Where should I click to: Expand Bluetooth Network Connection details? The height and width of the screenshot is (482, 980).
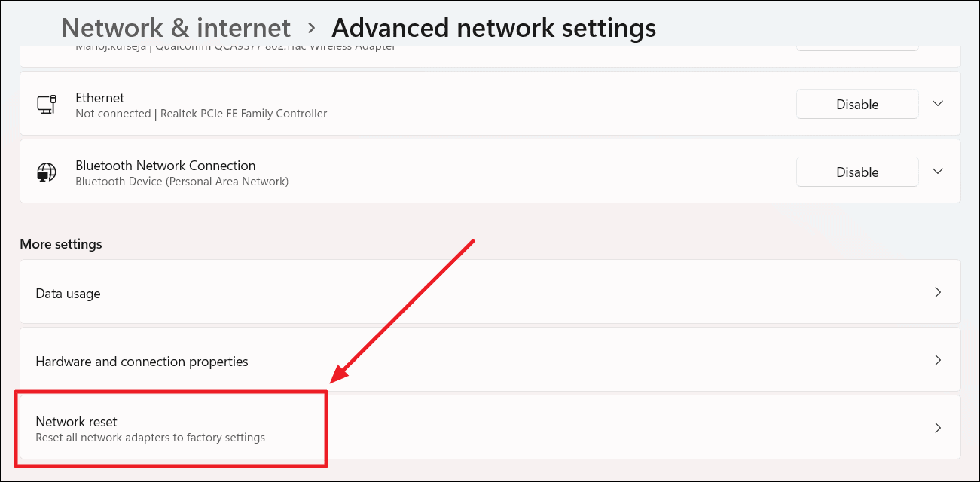click(937, 171)
